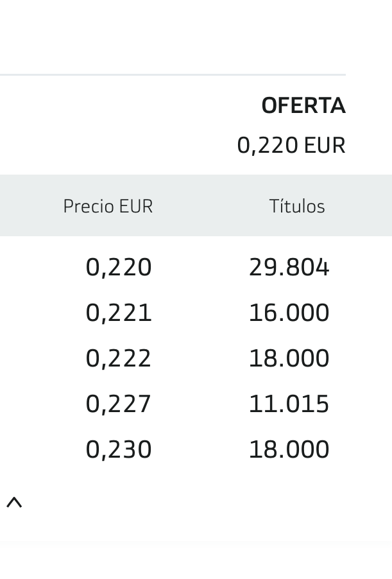
Task: Select price 0,221 in the second row
Action: point(119,313)
